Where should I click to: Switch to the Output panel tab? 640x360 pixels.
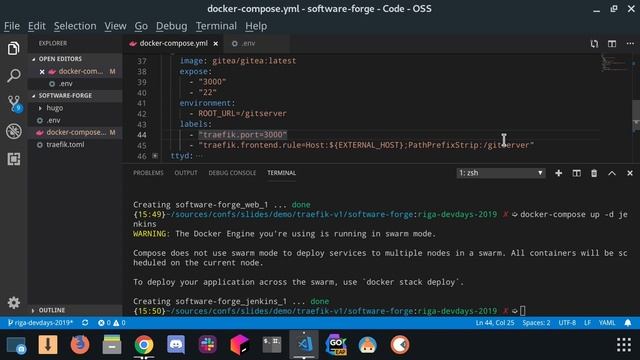186,173
